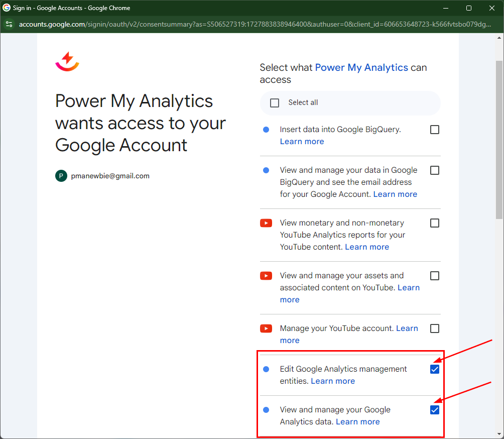The width and height of the screenshot is (504, 439).
Task: Enable Insert data into Google BigQuery checkbox
Action: point(435,130)
